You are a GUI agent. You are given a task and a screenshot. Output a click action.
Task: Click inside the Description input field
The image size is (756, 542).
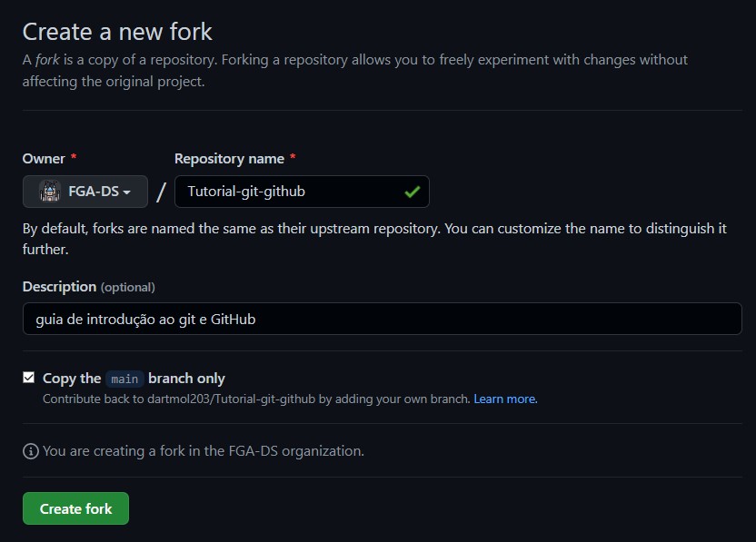tap(382, 319)
